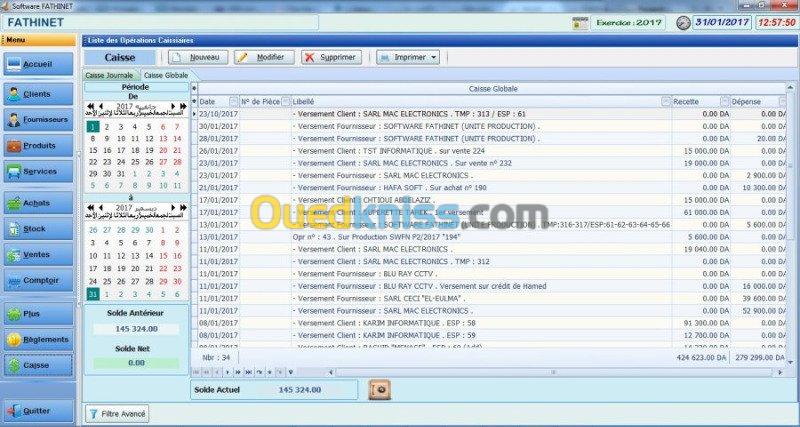This screenshot has height=427, width=800.
Task: Click the clock icon beside the date
Action: 683,23
